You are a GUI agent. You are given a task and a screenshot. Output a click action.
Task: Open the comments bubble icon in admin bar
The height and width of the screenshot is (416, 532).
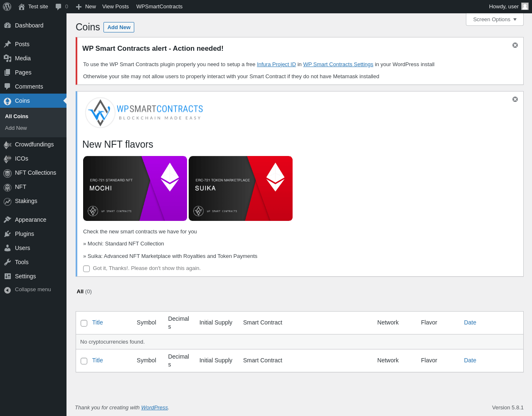click(59, 7)
